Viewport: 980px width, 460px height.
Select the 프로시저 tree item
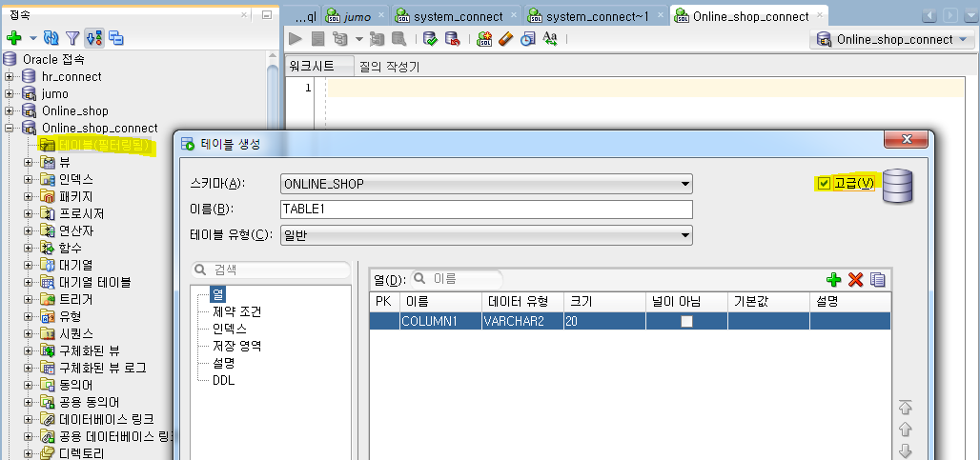click(x=81, y=214)
